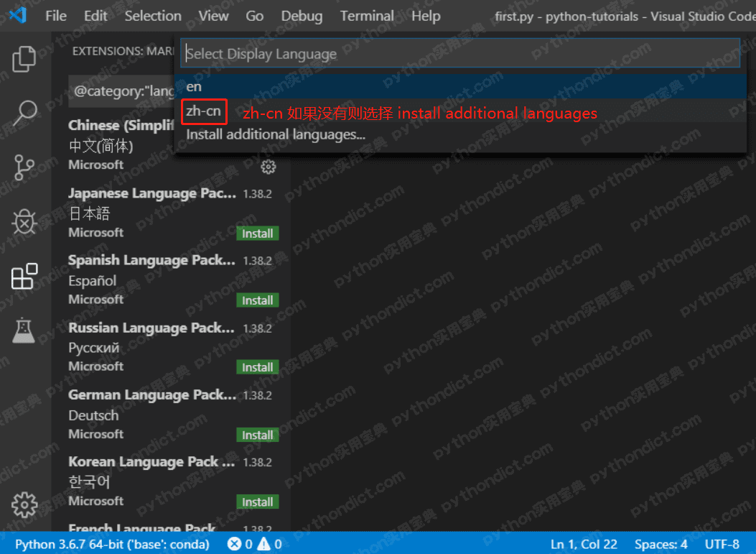Open the Selection menu
Screen dimensions: 756x554
coord(153,16)
